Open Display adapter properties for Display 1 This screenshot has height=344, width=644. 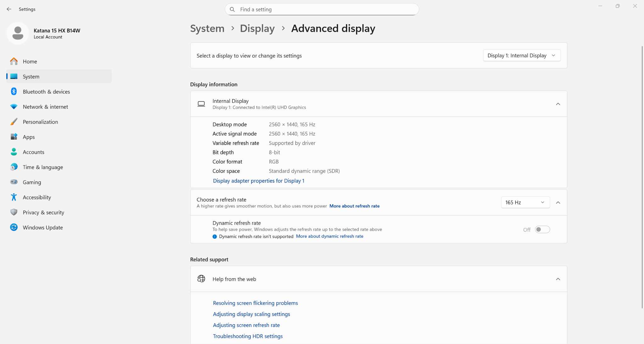click(x=258, y=181)
